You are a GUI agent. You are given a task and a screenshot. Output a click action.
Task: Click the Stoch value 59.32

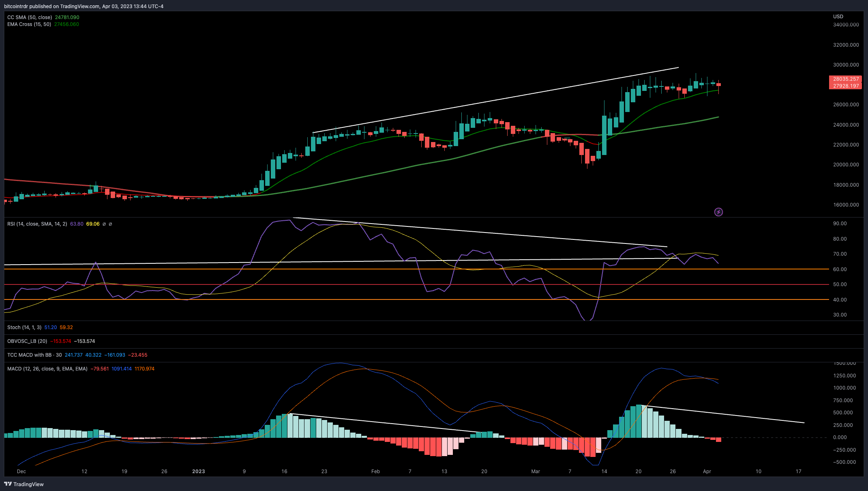click(x=66, y=327)
